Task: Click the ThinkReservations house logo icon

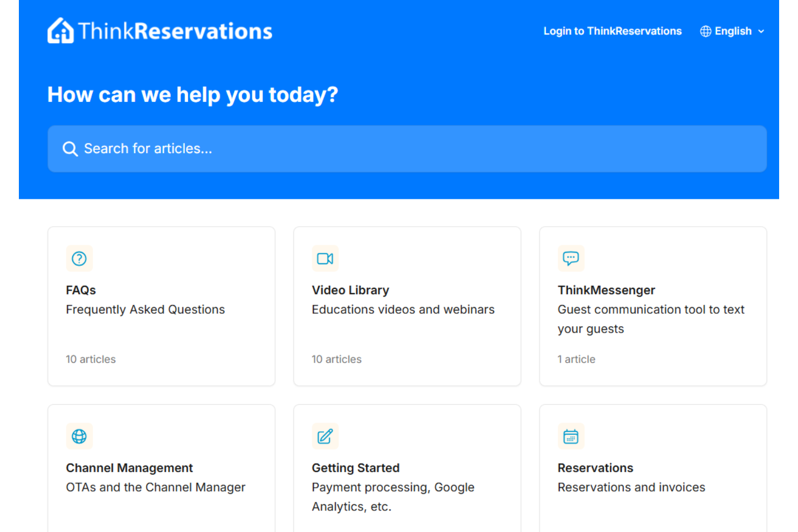Action: (60, 31)
